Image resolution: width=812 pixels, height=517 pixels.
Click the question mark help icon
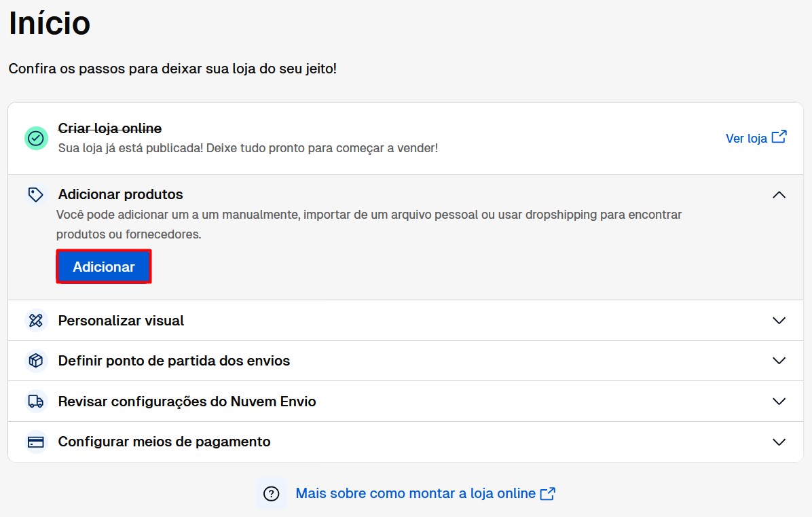point(272,494)
